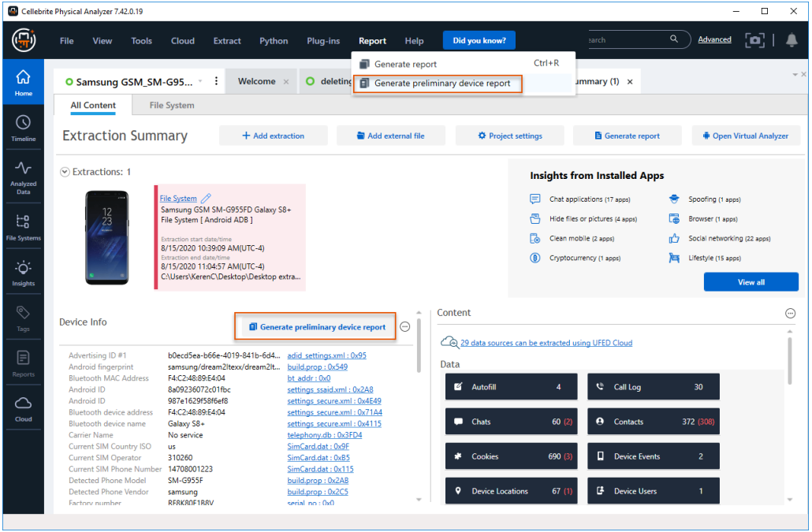
Task: Open the Plug-ins menu
Action: [323, 41]
